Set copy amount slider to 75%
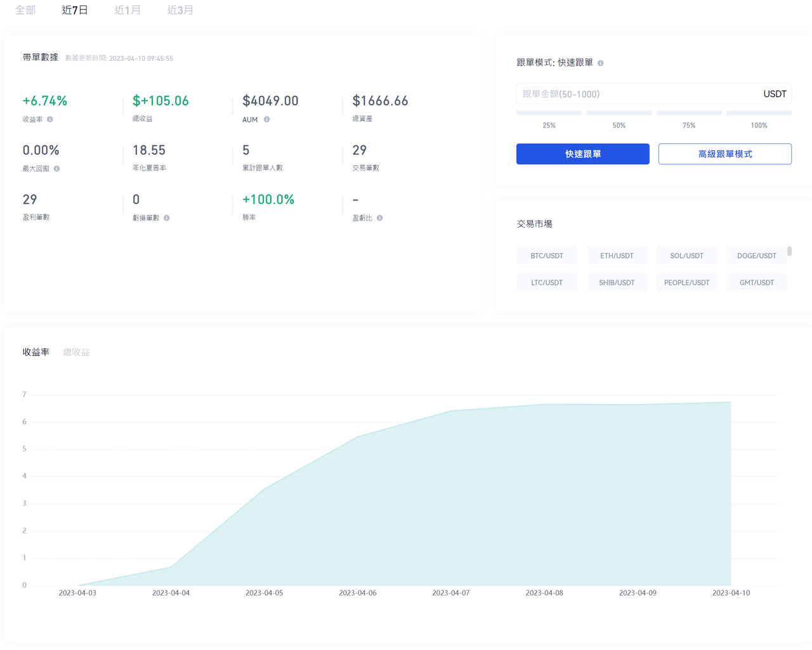Viewport: 812px width, 650px height. (689, 114)
